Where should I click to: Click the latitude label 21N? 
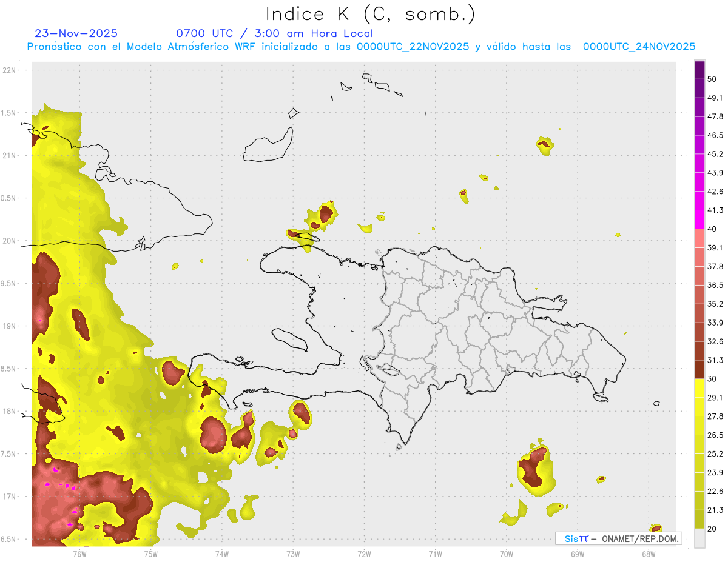pos(9,155)
